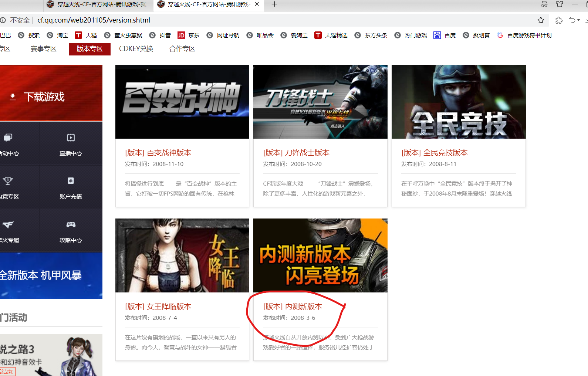Select the 版本专区 navigation tab

coord(89,49)
